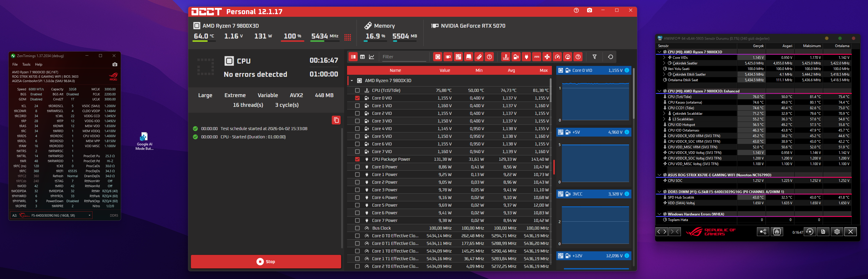Viewport: 868px width, 279px height.
Task: Expand Çekirdek Saatler row in HWiNFO
Action: pyautogui.click(x=664, y=63)
